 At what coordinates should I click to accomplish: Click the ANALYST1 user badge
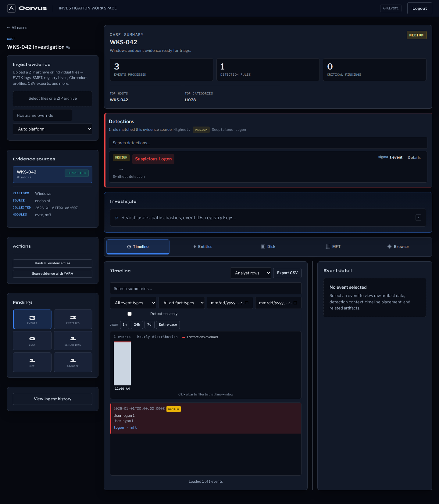(391, 8)
